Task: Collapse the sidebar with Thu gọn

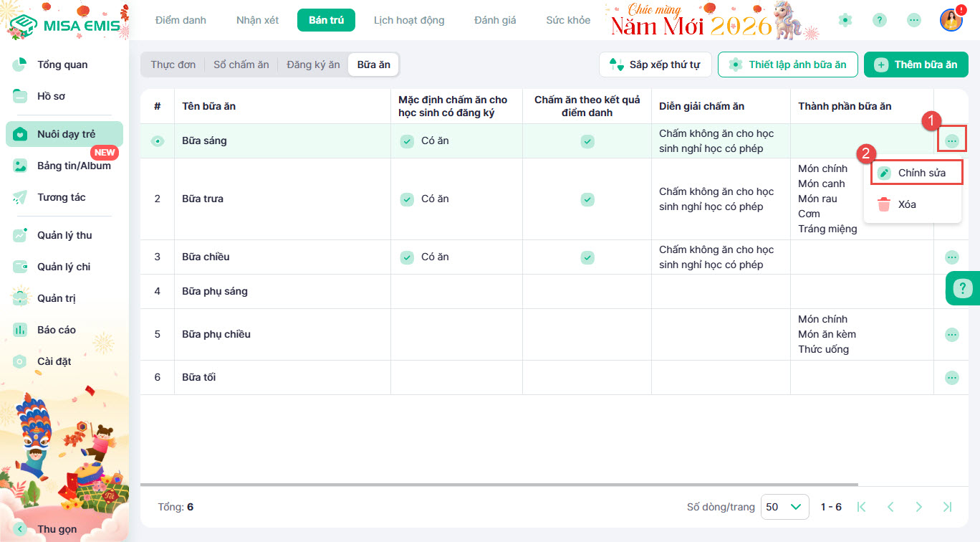Action: (x=57, y=529)
